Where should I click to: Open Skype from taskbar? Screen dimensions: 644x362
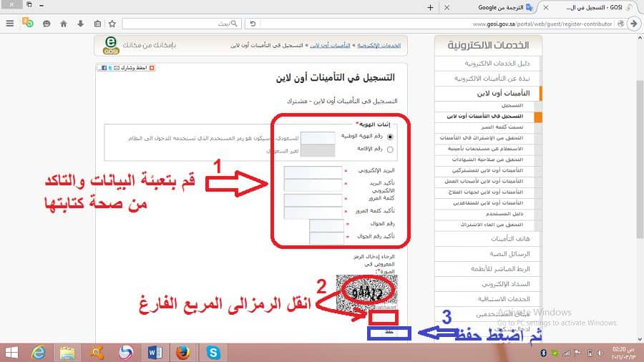click(x=213, y=353)
